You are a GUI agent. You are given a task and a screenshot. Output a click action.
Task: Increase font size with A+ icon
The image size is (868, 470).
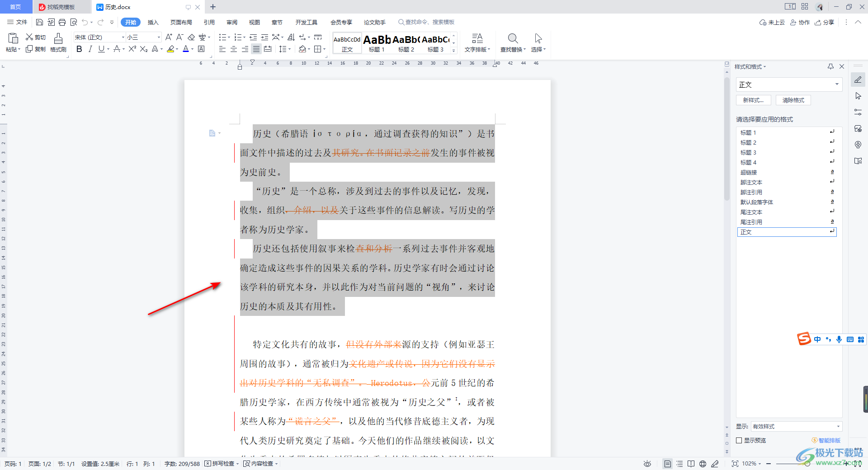coord(169,37)
